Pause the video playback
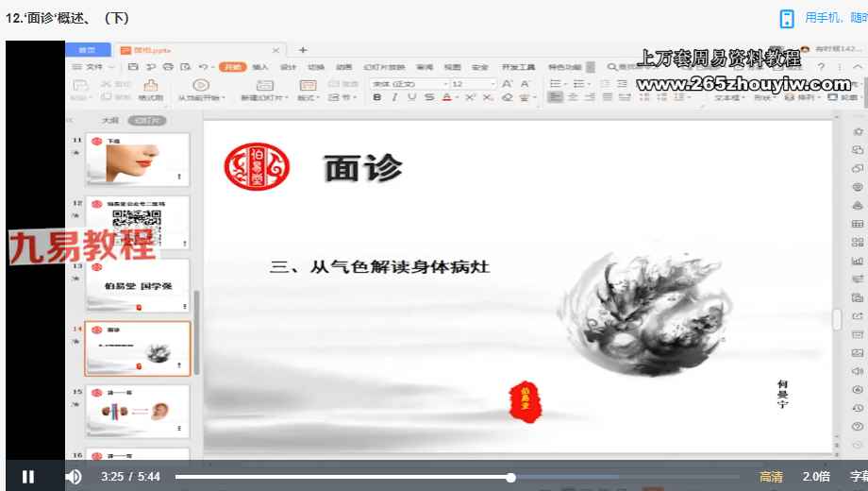Image resolution: width=868 pixels, height=491 pixels. pyautogui.click(x=28, y=477)
